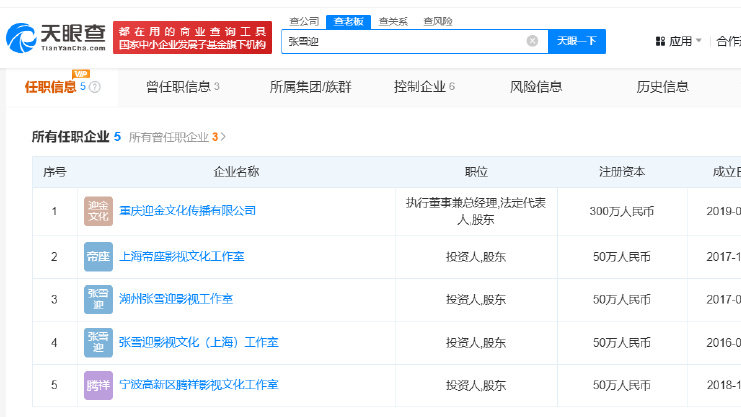The image size is (741, 417).
Task: Open the help question mark beside 任职信息
Action: pos(95,87)
